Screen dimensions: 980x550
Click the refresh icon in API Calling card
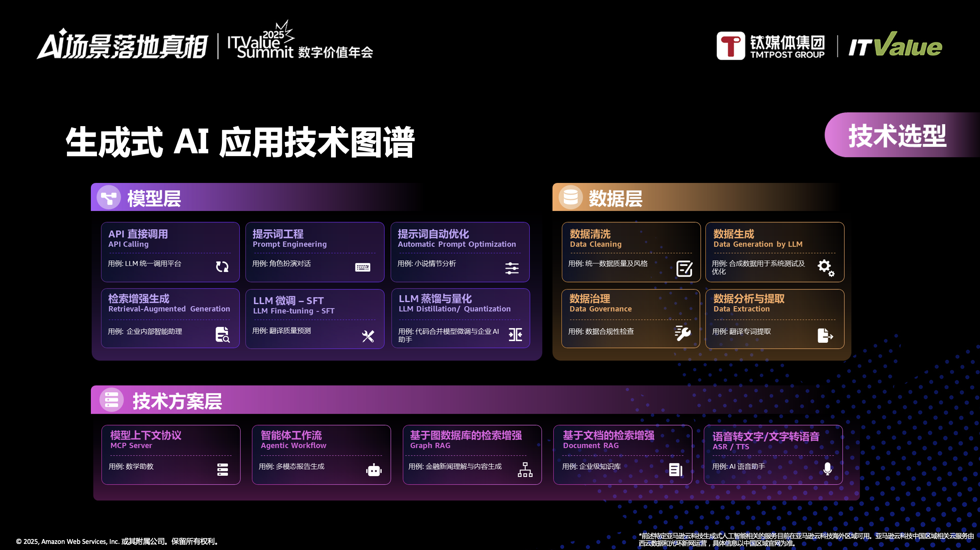pyautogui.click(x=222, y=266)
